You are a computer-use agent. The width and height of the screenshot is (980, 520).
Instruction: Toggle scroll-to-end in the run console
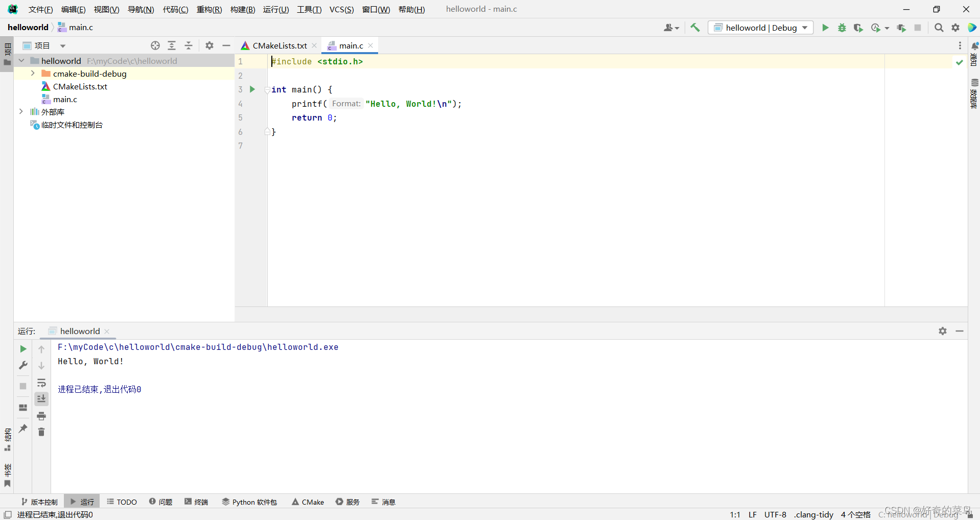coord(41,399)
